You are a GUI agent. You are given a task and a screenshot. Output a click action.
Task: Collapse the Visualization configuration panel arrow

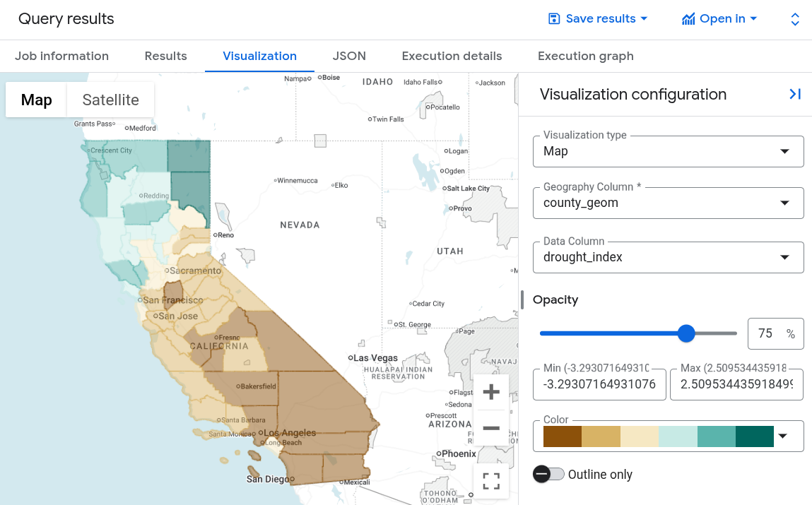click(x=795, y=94)
